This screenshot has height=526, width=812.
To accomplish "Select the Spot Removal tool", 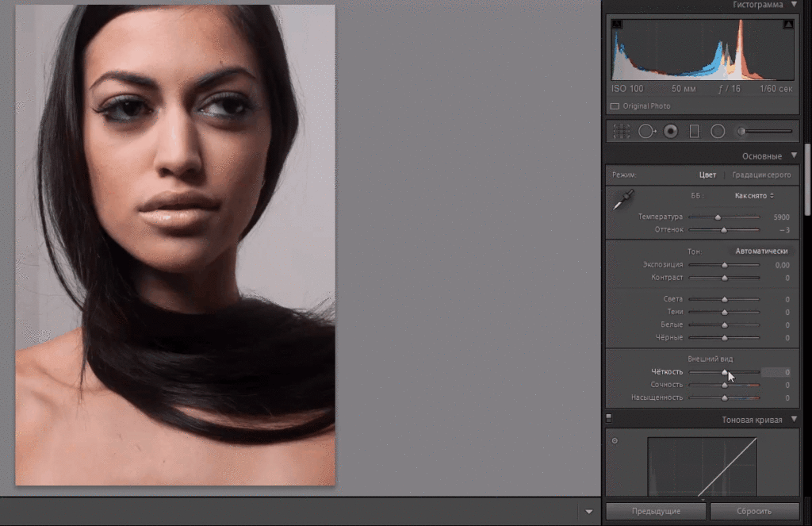I will coord(646,132).
